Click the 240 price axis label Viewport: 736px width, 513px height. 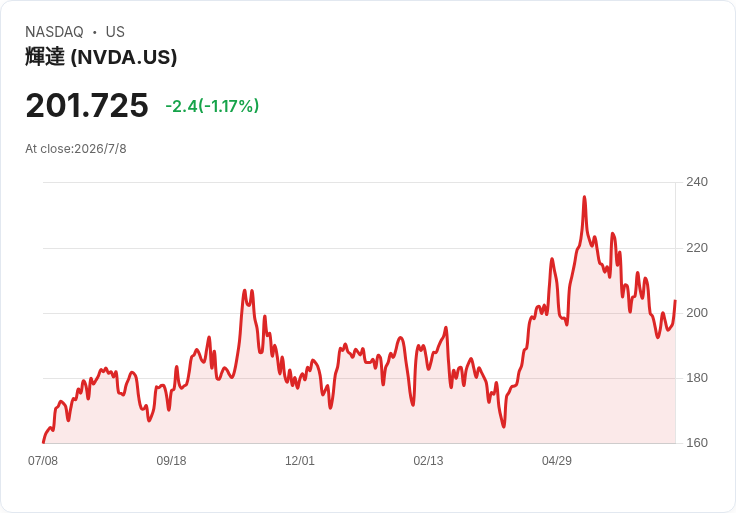tap(697, 182)
